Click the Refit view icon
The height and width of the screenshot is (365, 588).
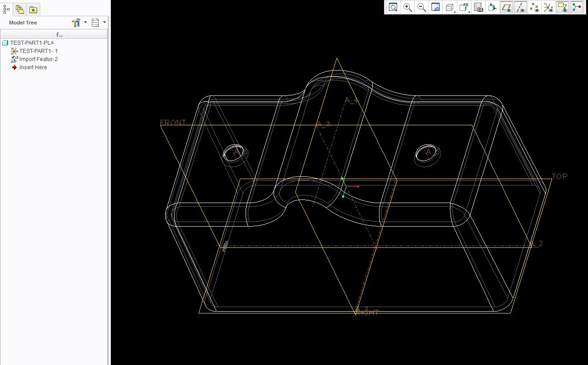pos(393,7)
